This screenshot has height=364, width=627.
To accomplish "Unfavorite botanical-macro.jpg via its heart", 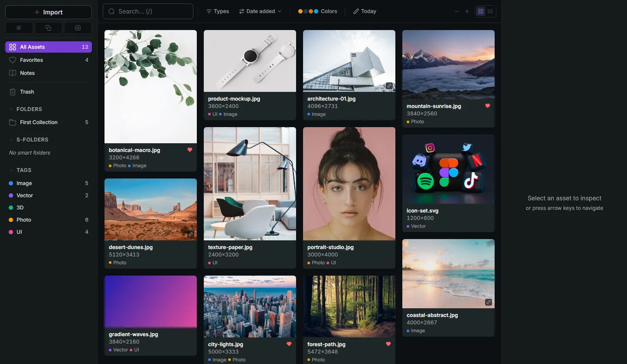I will pos(190,150).
